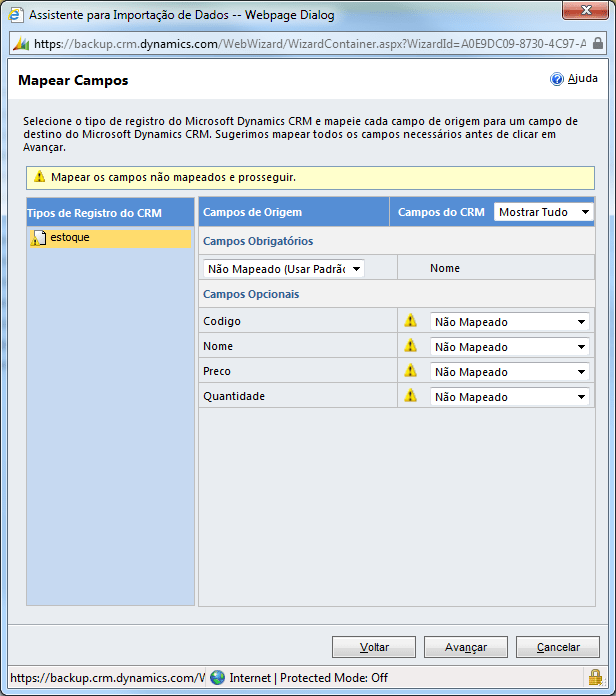Image resolution: width=616 pixels, height=696 pixels.
Task: Select estoque in record types list
Action: pyautogui.click(x=70, y=238)
